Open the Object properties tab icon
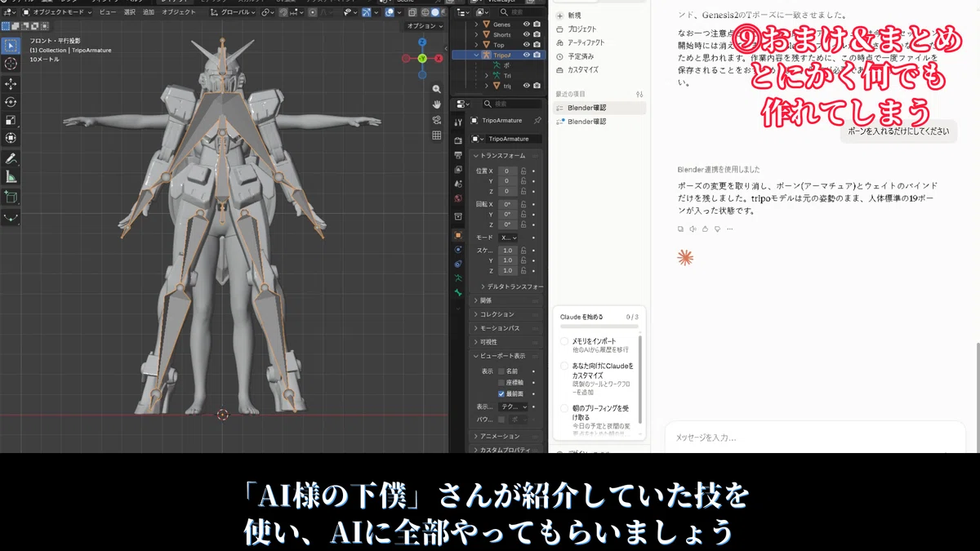This screenshot has width=980, height=551. pos(459,235)
